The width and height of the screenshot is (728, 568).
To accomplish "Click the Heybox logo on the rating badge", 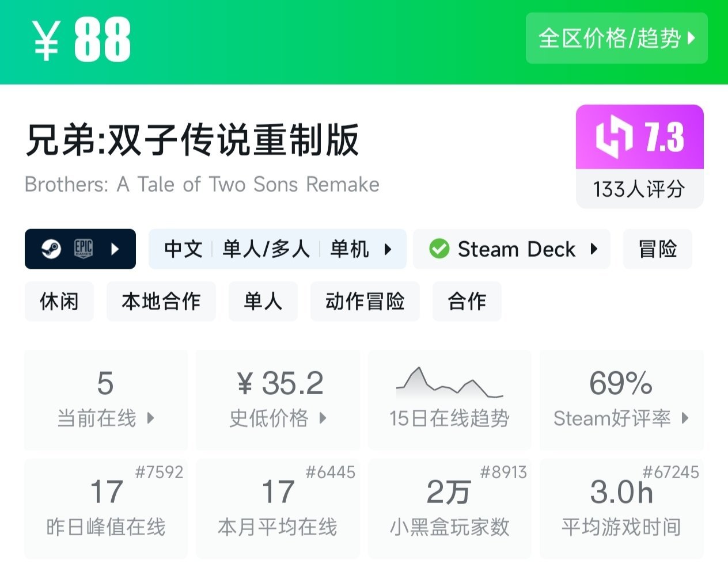I will 615,138.
